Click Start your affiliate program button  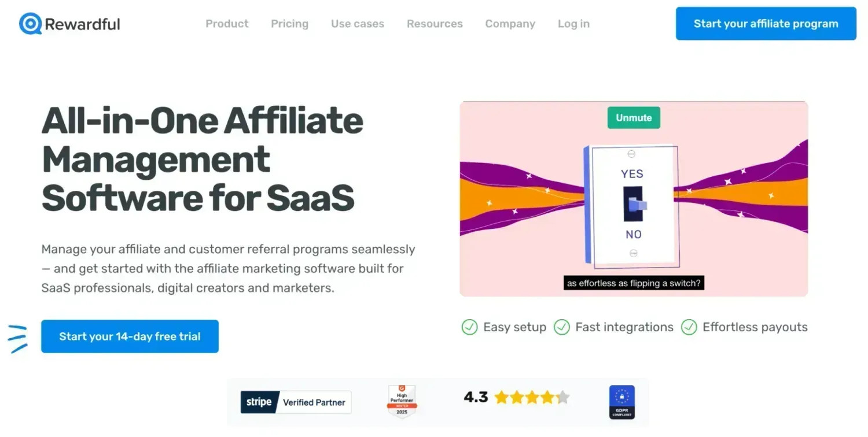pos(766,24)
